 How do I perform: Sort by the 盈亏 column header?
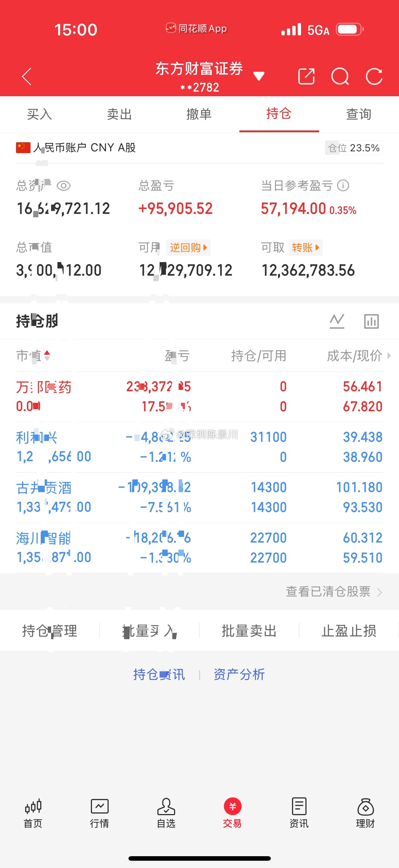point(177,356)
